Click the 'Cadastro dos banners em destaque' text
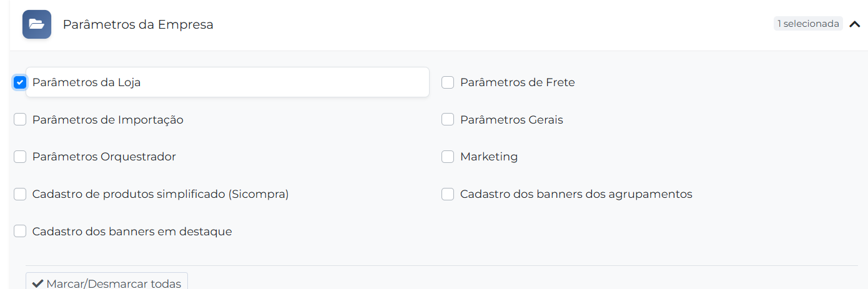 coord(132,232)
